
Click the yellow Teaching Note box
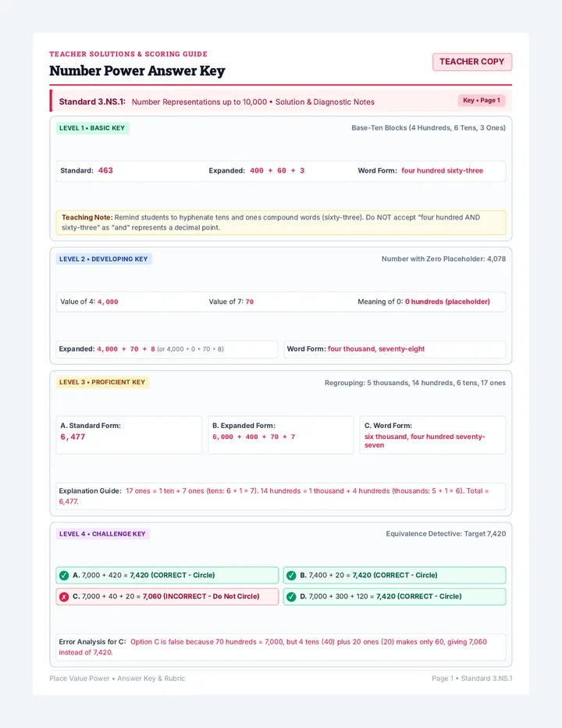click(x=281, y=223)
